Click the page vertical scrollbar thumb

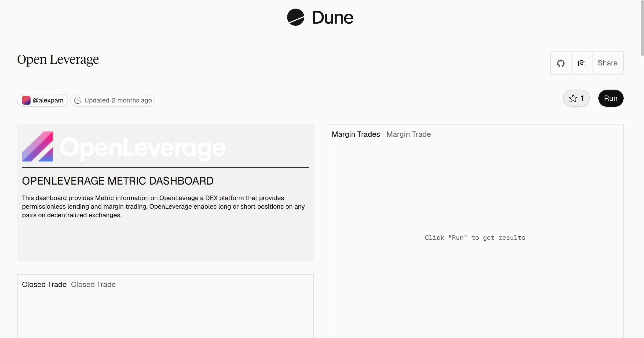pos(642,28)
